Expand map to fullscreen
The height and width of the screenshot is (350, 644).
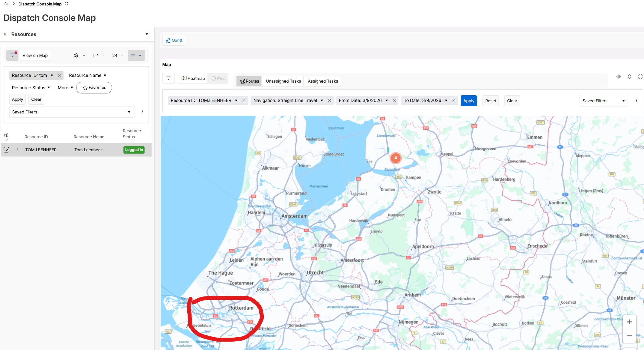coord(640,77)
